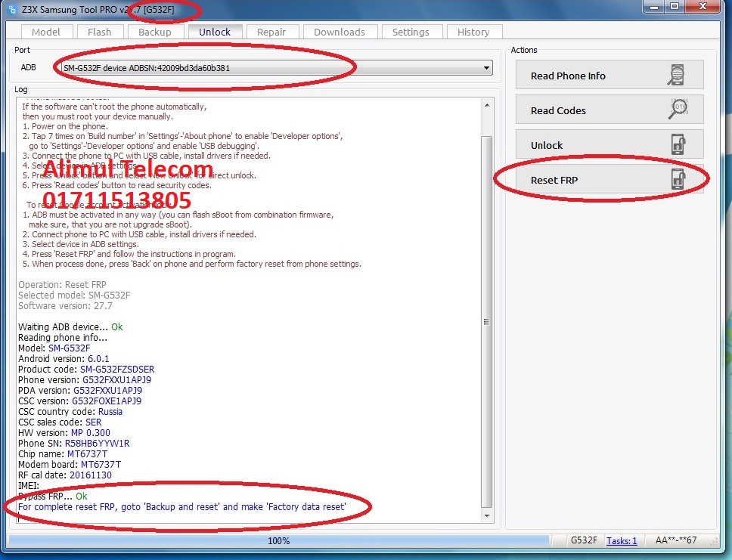Select the Unlock tab
This screenshot has width=732, height=560.
click(x=215, y=32)
